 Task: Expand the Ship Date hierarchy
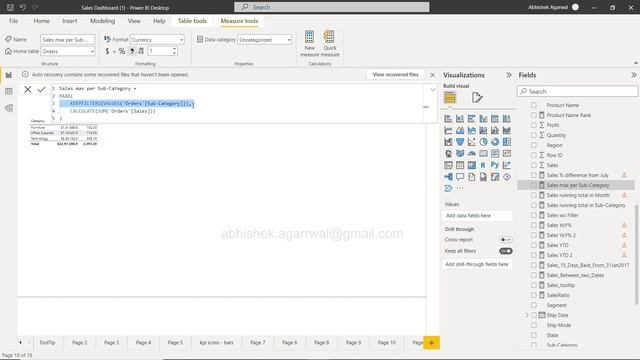[x=527, y=315]
